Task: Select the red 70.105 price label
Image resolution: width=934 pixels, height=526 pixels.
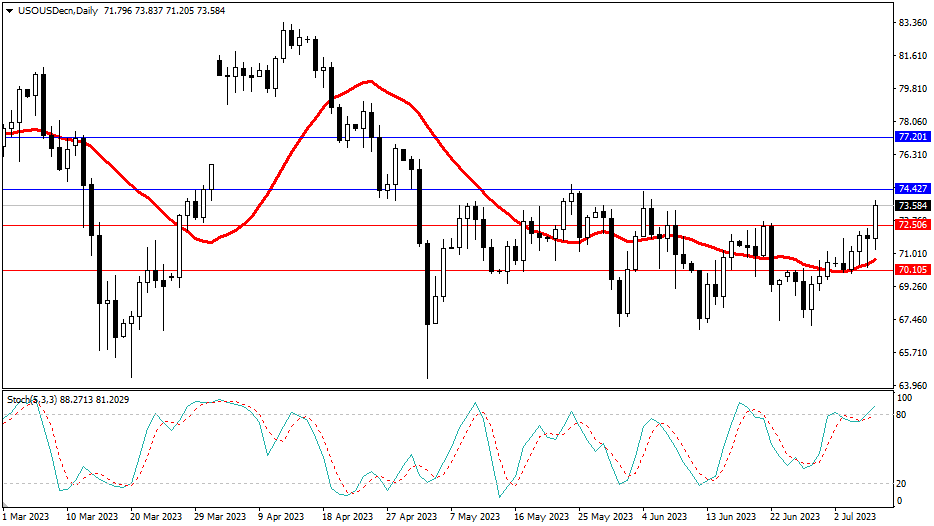Action: (x=914, y=270)
